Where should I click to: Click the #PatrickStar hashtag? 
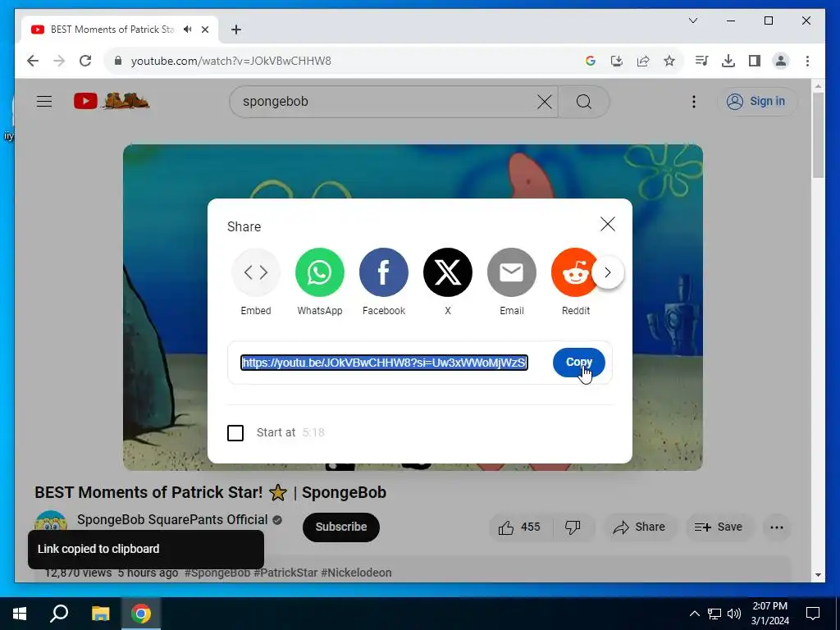(285, 573)
